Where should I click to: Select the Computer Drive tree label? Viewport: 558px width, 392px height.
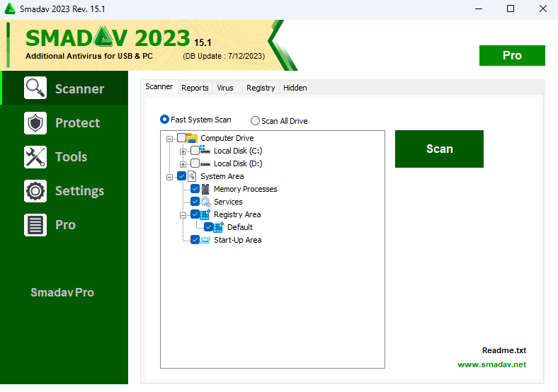coord(227,138)
